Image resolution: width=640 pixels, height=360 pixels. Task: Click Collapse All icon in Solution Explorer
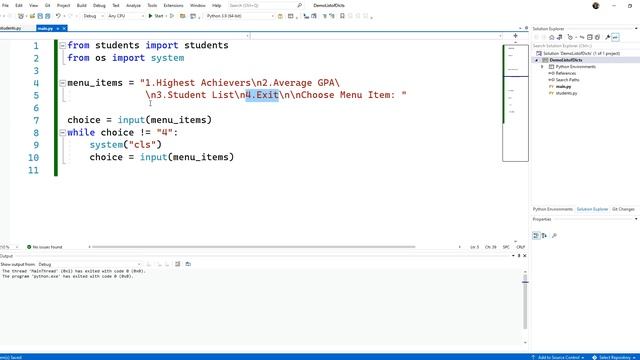(590, 37)
